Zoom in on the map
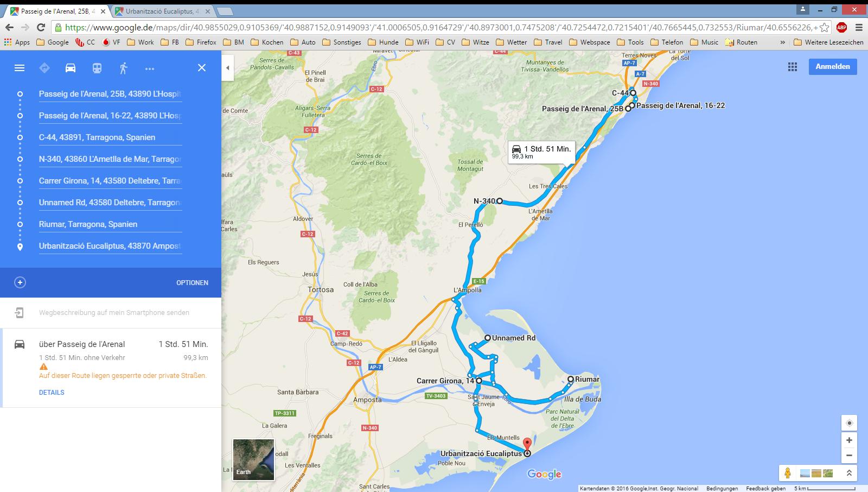This screenshot has width=868, height=492. (849, 440)
